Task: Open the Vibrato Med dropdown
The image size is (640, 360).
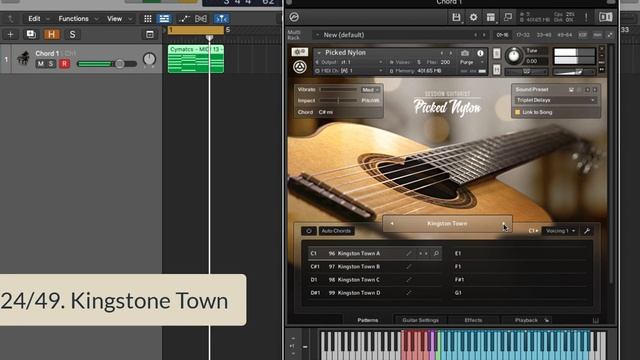Action: click(370, 90)
